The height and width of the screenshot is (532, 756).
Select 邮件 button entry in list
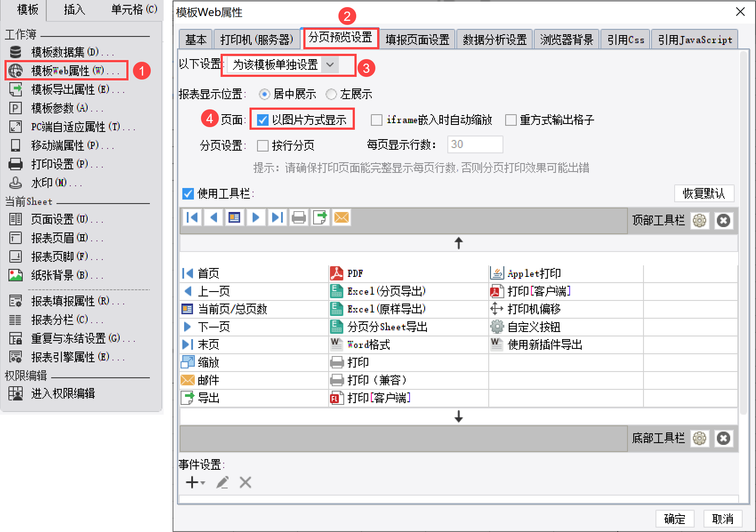254,380
